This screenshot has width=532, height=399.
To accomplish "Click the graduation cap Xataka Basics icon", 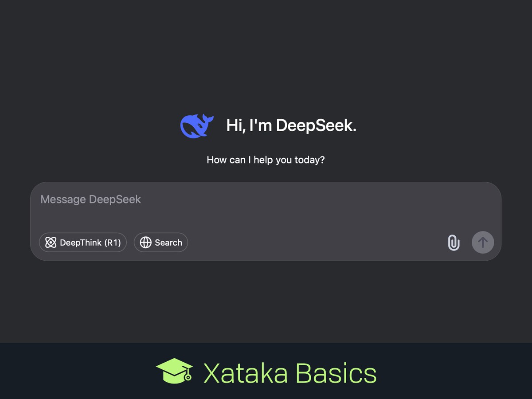I will click(x=175, y=371).
